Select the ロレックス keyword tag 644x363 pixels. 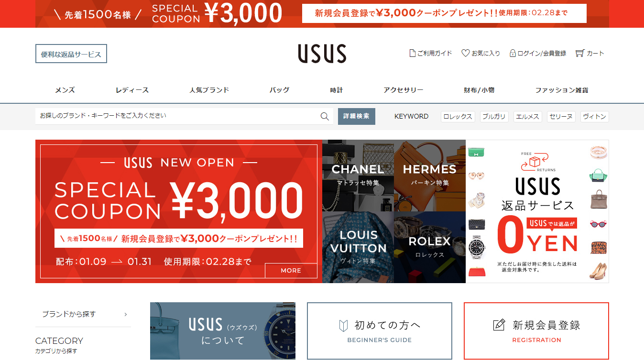458,117
